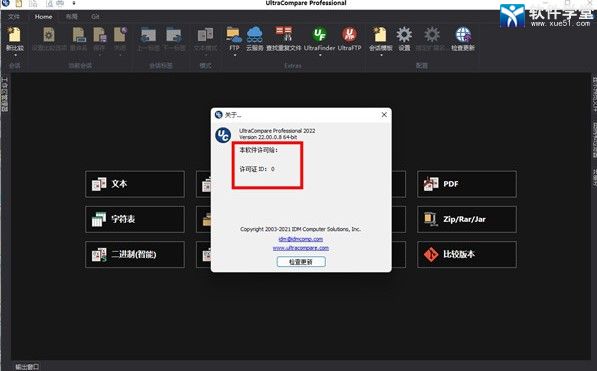Click the '本软件许可给:' label

click(259, 150)
